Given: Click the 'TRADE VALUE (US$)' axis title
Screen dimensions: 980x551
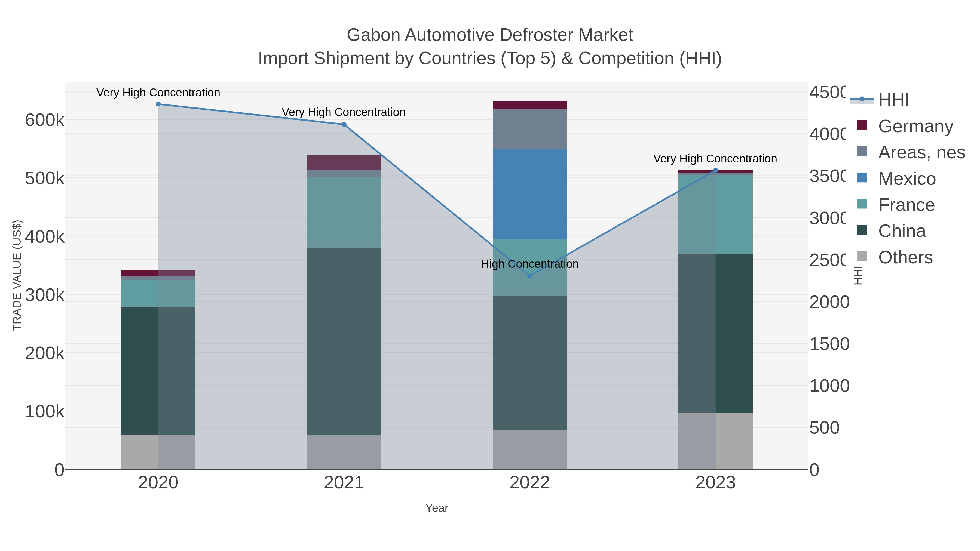Looking at the screenshot, I should coord(17,275).
